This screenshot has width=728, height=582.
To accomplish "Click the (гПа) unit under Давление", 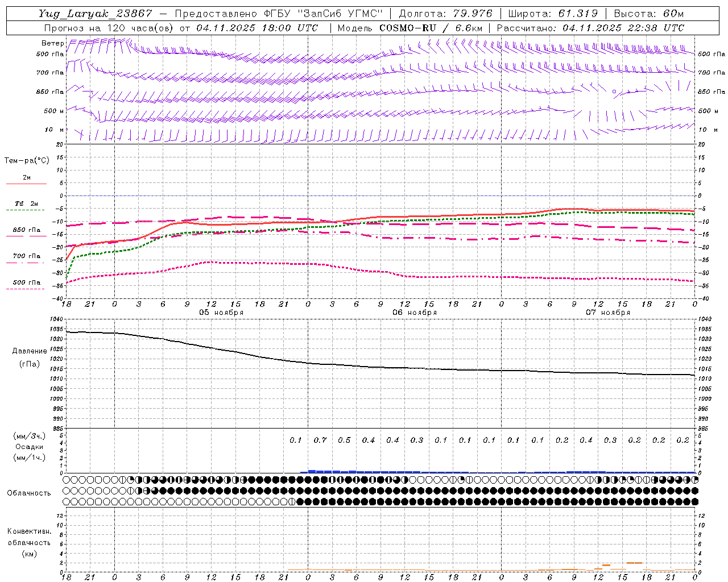I will coord(30,364).
